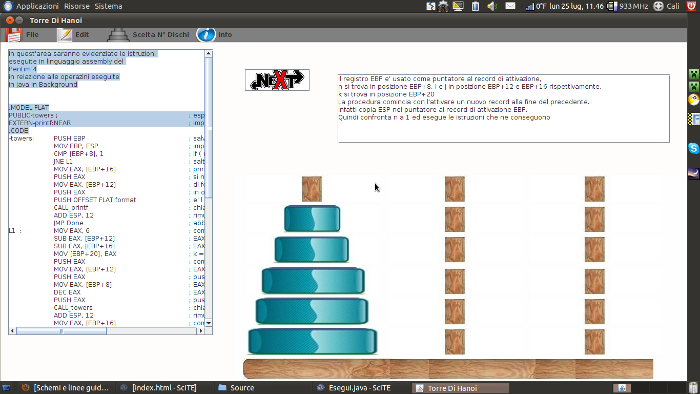Open the Applicazioni menu
This screenshot has width=700, height=394.
pyautogui.click(x=37, y=6)
